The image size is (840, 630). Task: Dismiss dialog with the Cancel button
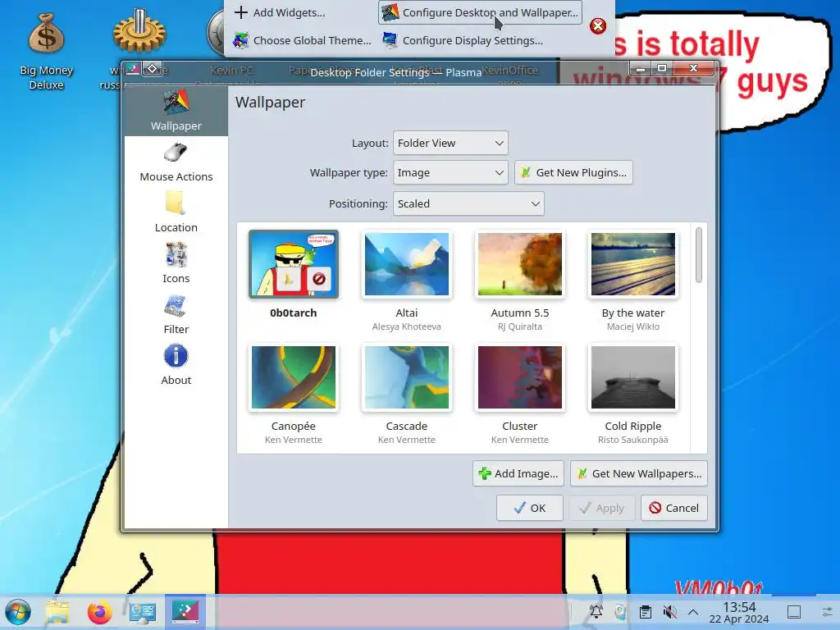point(674,508)
